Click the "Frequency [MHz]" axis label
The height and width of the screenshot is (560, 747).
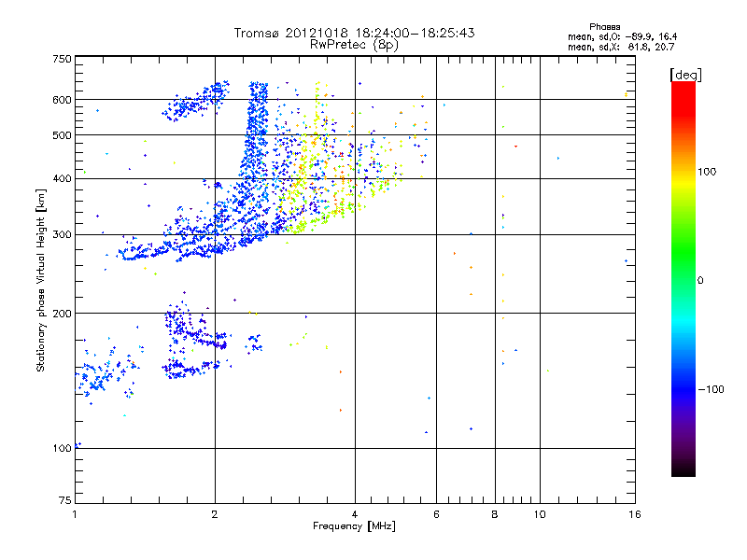[x=354, y=526]
